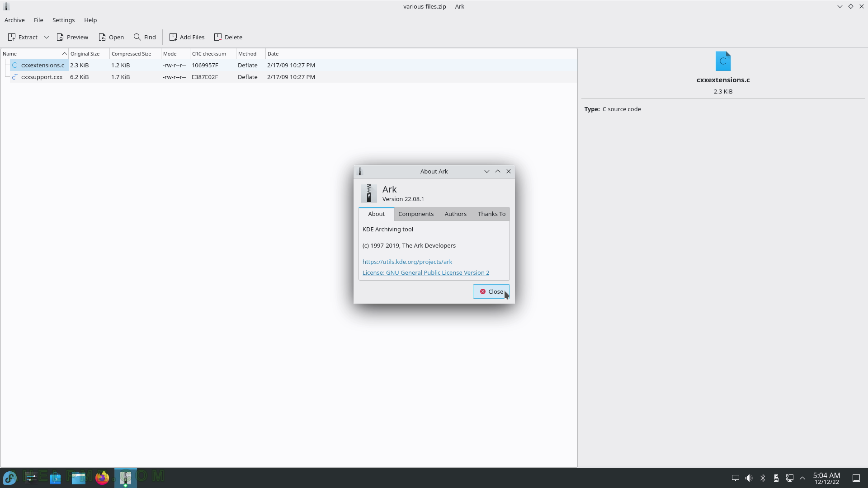868x488 pixels.
Task: Open the audio volume tray icon
Action: (749, 478)
